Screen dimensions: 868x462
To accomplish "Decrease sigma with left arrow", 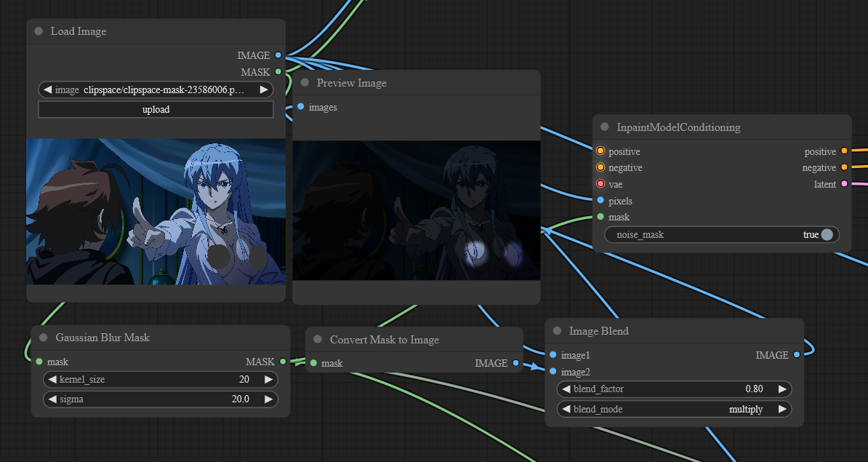I will click(x=52, y=399).
